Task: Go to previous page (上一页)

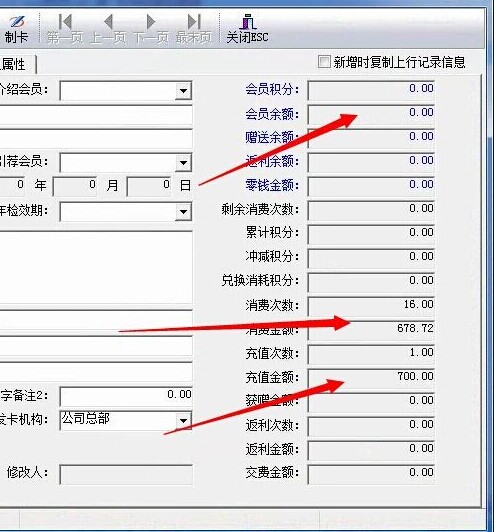Action: click(x=108, y=29)
